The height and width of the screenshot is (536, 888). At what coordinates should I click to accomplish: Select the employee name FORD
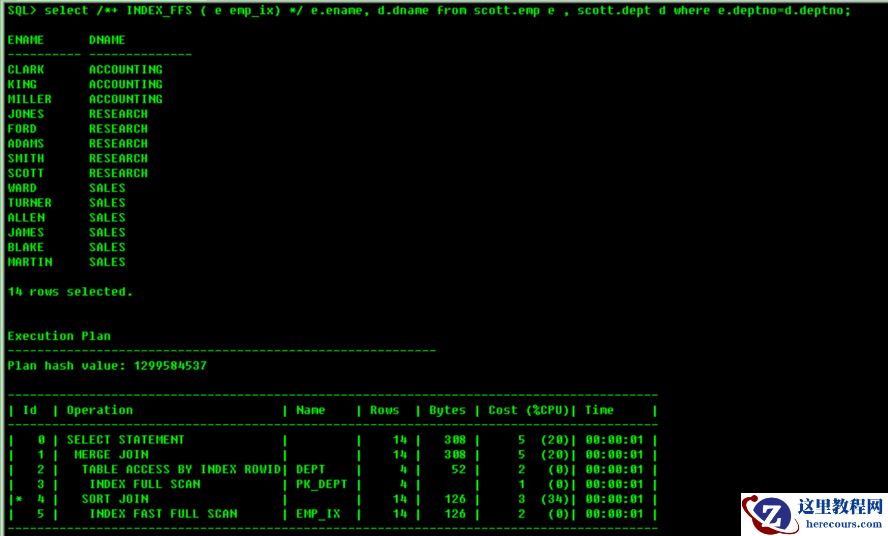22,129
